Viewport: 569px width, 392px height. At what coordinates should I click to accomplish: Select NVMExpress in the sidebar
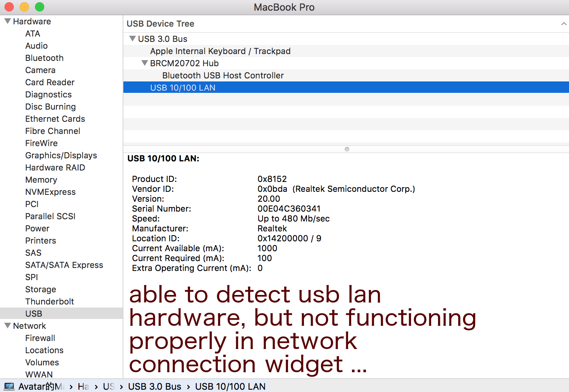[51, 192]
